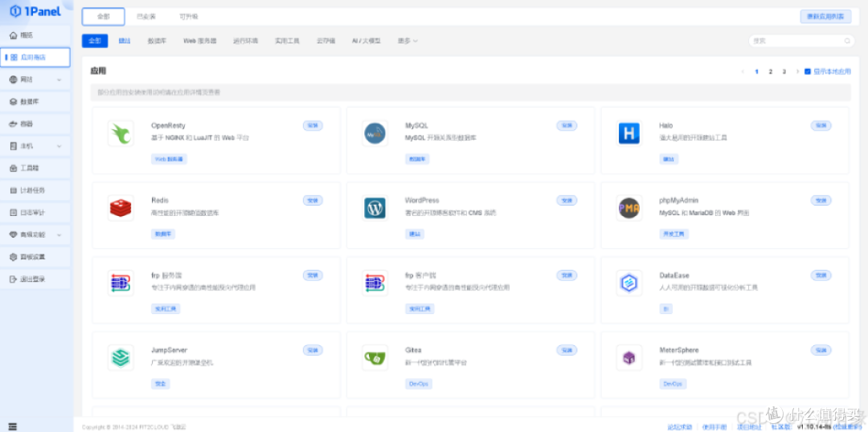The width and height of the screenshot is (868, 432).
Task: Open the 更多 category dropdown
Action: [407, 41]
